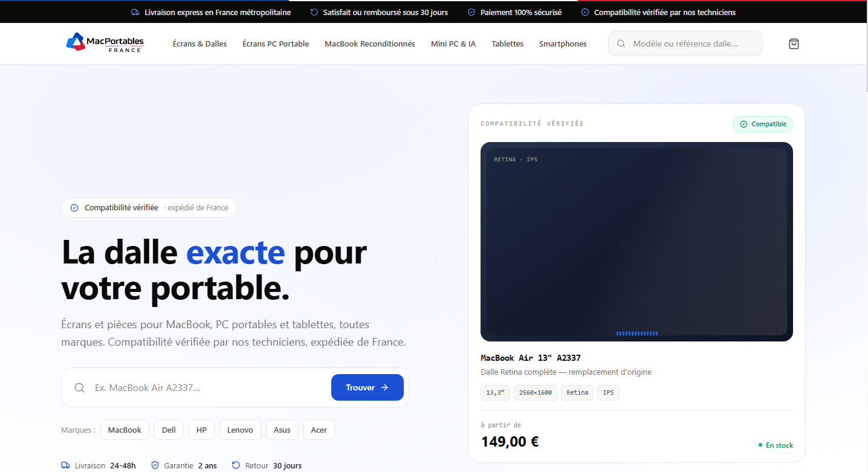Click the return icon next to Retour 30 jours
The image size is (868, 472).
pos(236,465)
